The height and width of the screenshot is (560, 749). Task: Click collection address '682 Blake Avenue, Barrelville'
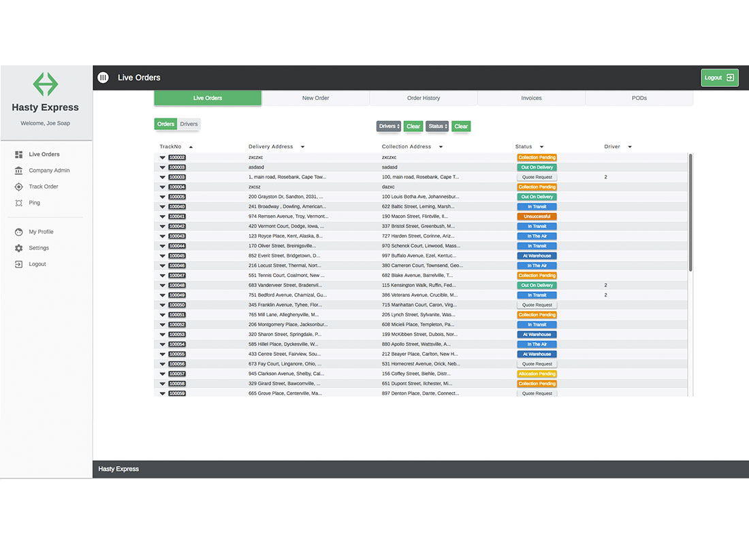[417, 276]
